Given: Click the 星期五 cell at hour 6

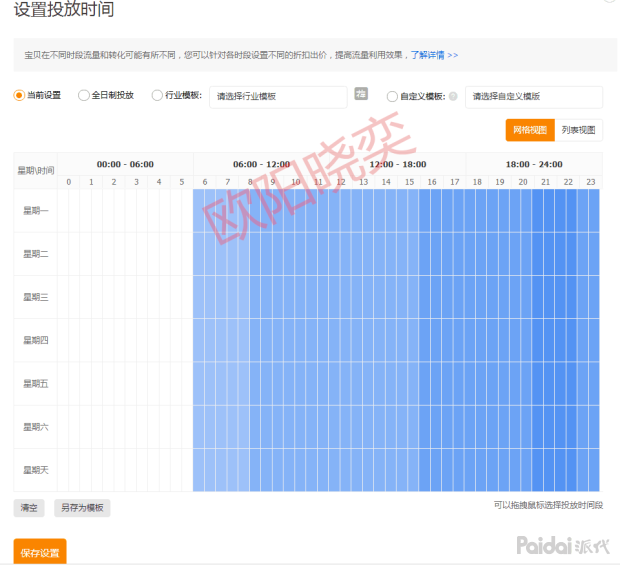Looking at the screenshot, I should (205, 383).
